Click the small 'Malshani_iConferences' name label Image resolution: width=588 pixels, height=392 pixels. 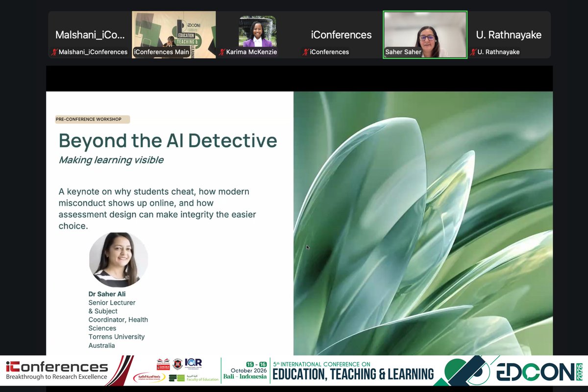(x=93, y=52)
